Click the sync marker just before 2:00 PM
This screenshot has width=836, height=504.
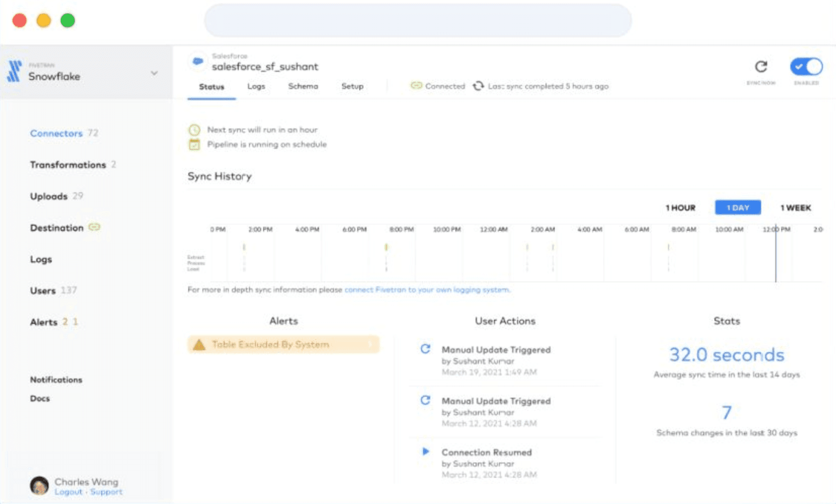tap(244, 247)
